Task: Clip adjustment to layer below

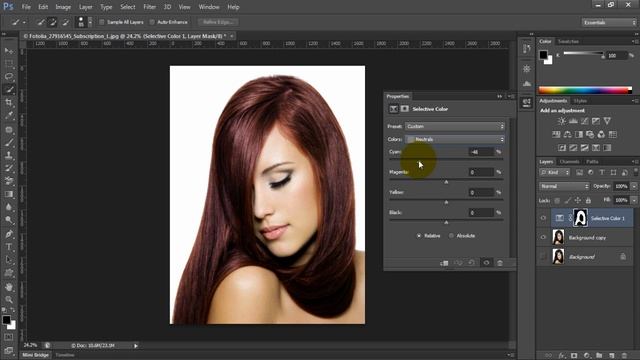Action: (x=444, y=263)
